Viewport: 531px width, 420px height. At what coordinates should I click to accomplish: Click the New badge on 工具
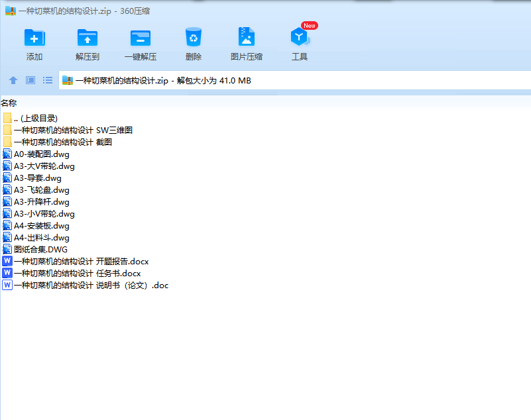[309, 26]
